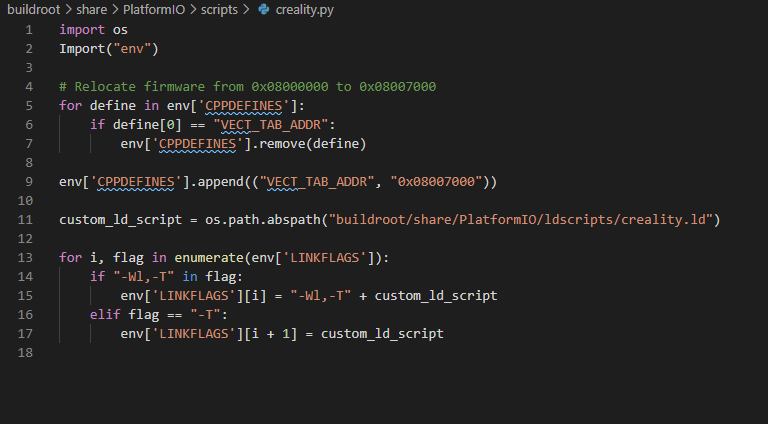Click 'custom_ld_script' at end of line 15
This screenshot has height=424, width=768.
point(436,296)
